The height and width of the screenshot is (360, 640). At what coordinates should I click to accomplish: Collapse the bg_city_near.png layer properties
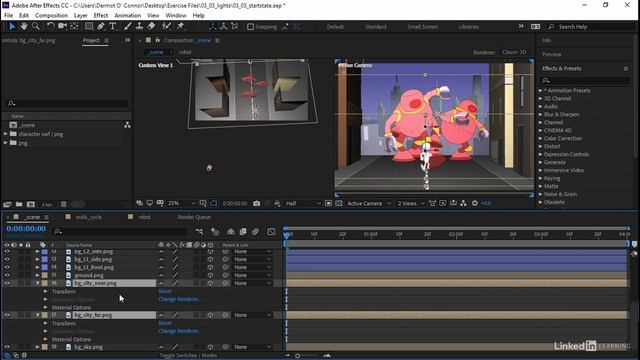pos(38,283)
